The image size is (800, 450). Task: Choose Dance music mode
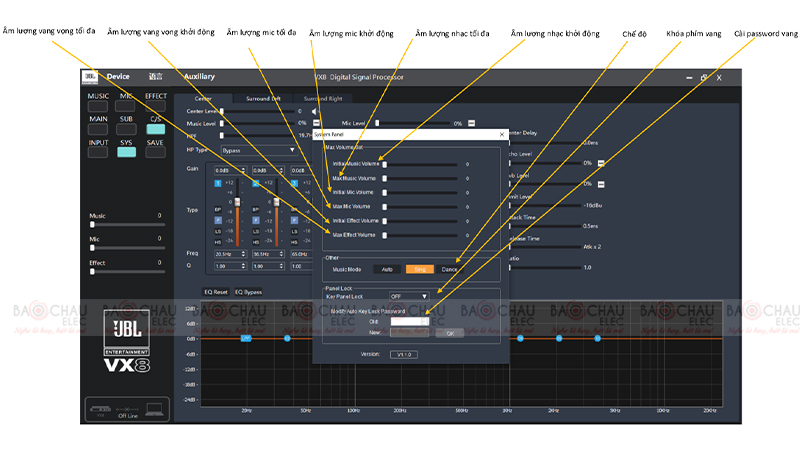(450, 269)
